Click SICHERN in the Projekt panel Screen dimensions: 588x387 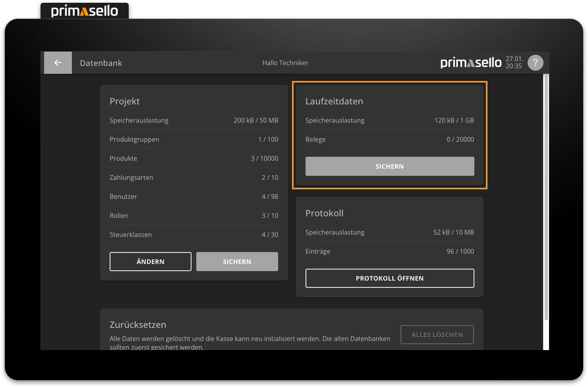click(x=237, y=261)
